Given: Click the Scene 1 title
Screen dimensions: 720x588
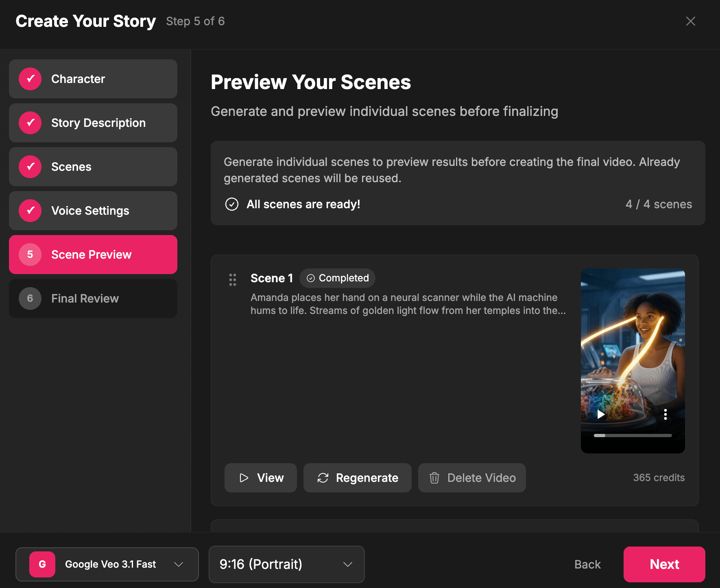Looking at the screenshot, I should pos(272,278).
